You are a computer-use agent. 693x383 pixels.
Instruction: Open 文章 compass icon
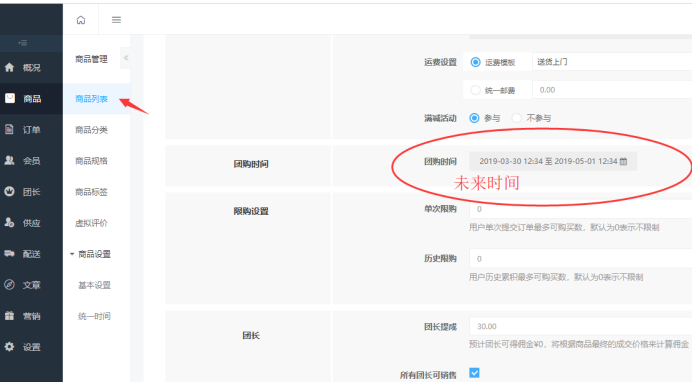9,284
